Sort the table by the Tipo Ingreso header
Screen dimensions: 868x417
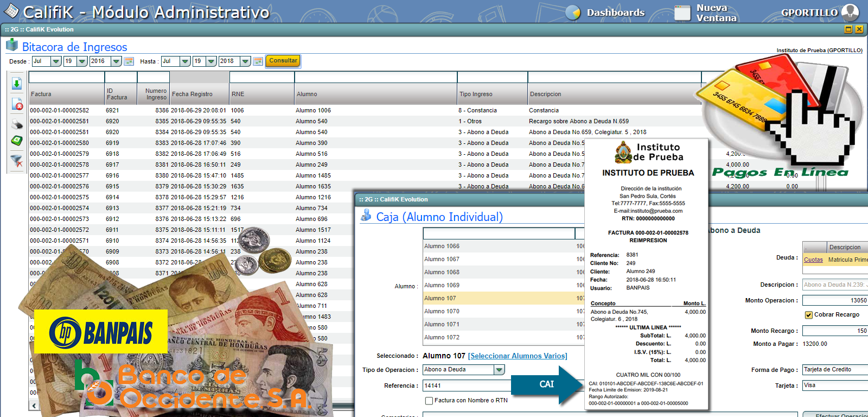[x=493, y=94]
